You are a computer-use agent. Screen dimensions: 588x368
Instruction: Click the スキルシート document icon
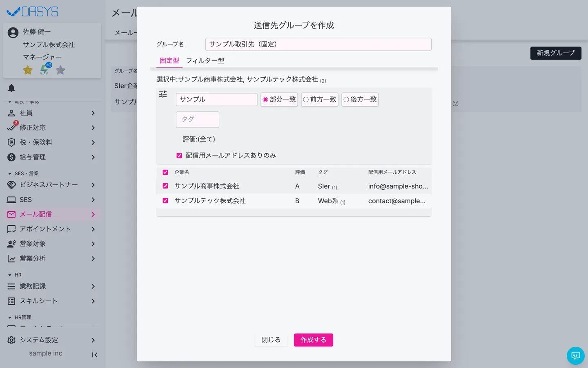pyautogui.click(x=11, y=301)
